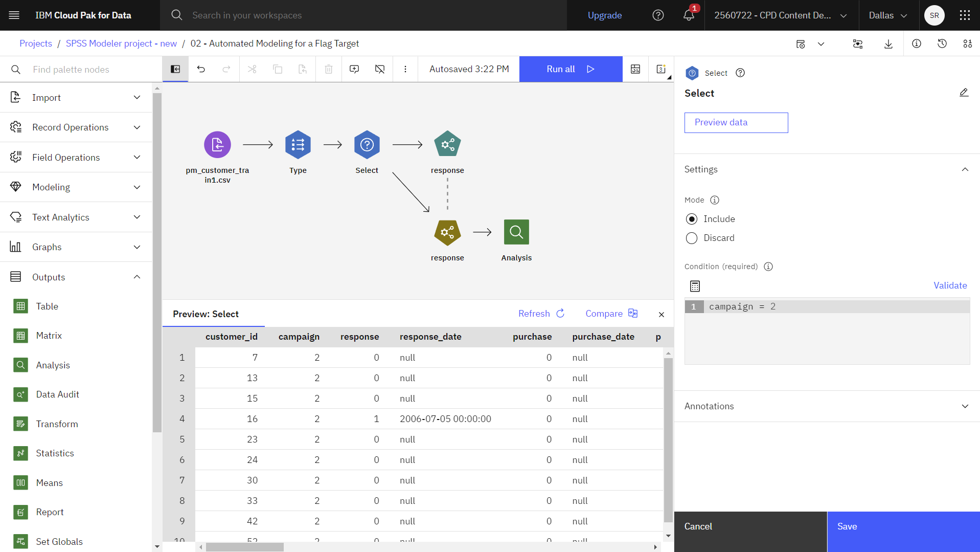Click the add comment icon
Screen dimensions: 980x552
[x=354, y=69]
